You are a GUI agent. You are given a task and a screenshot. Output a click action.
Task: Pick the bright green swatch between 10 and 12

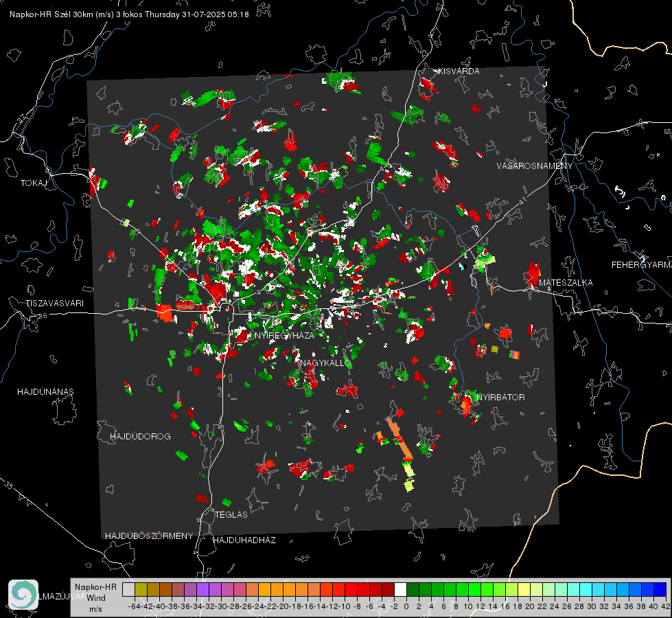(x=474, y=589)
